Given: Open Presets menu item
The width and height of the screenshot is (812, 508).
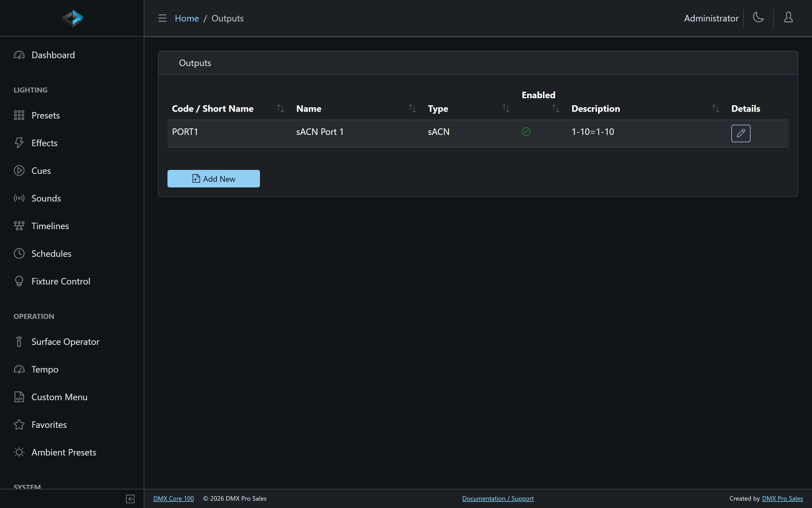Looking at the screenshot, I should coord(72,115).
